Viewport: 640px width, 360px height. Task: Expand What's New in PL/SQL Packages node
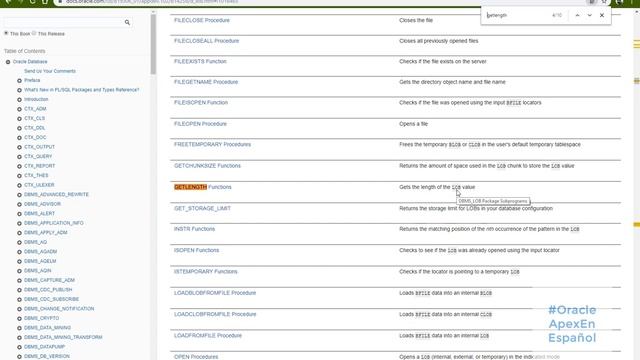pyautogui.click(x=19, y=90)
